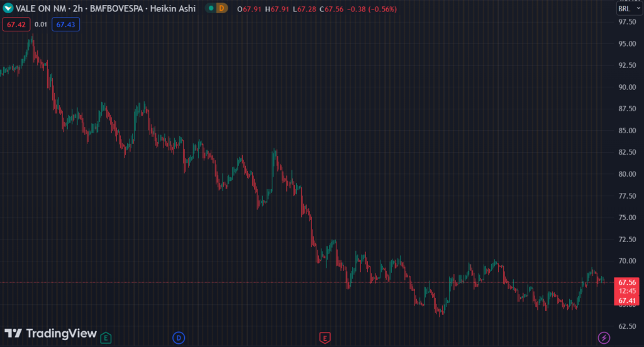Click the 75.00 price axis label

627,218
